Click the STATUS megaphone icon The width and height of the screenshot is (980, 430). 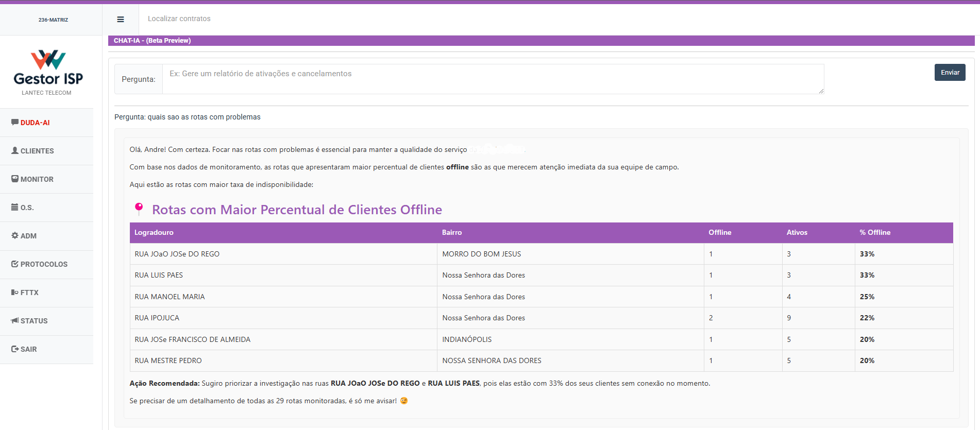click(x=15, y=321)
